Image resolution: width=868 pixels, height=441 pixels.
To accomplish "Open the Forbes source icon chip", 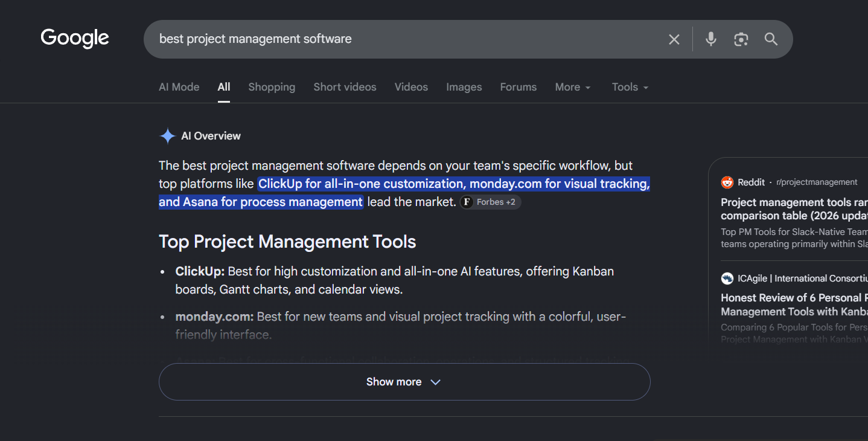I will (467, 202).
